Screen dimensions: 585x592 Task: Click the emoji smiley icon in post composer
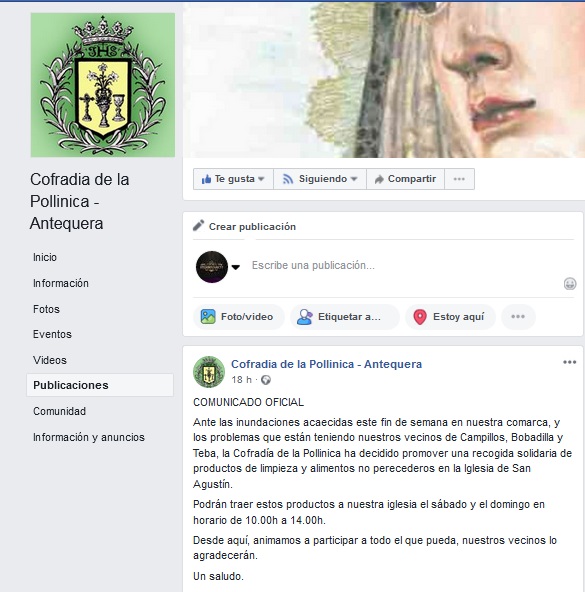pos(570,284)
